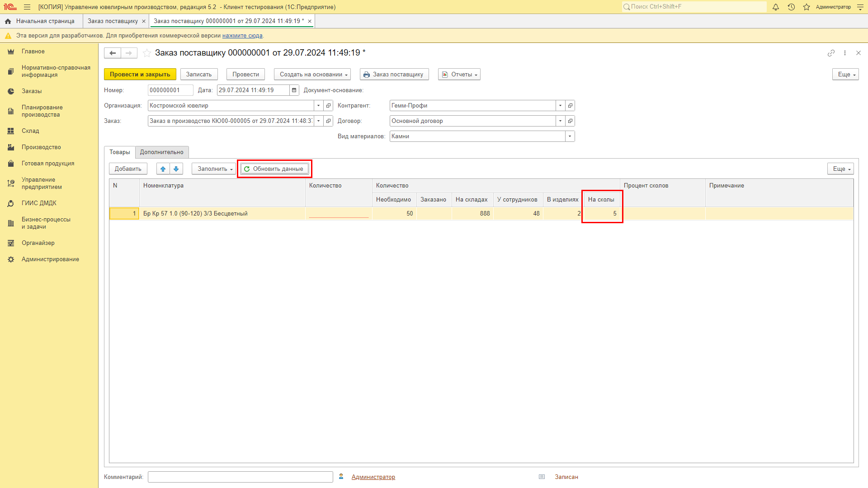
Task: Open Администратор user menu in title bar
Action: coord(833,7)
